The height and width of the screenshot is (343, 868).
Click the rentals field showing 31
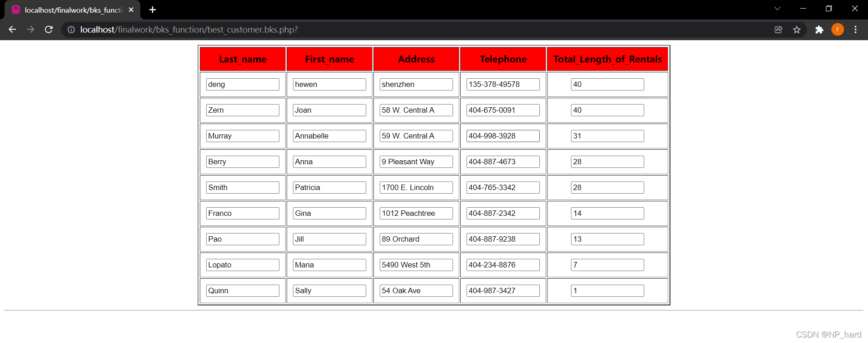pos(608,136)
